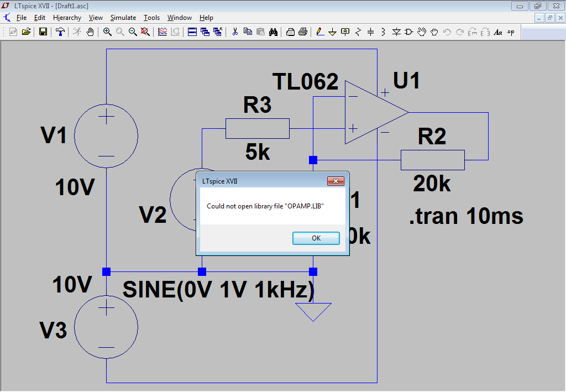Image resolution: width=566 pixels, height=392 pixels.
Task: Select the Label Net tool
Action: [345, 32]
